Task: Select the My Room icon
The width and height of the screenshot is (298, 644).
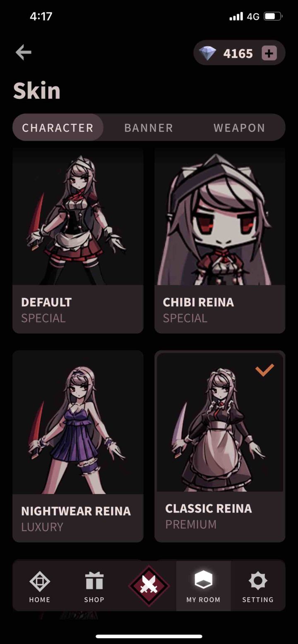Action: tap(203, 580)
